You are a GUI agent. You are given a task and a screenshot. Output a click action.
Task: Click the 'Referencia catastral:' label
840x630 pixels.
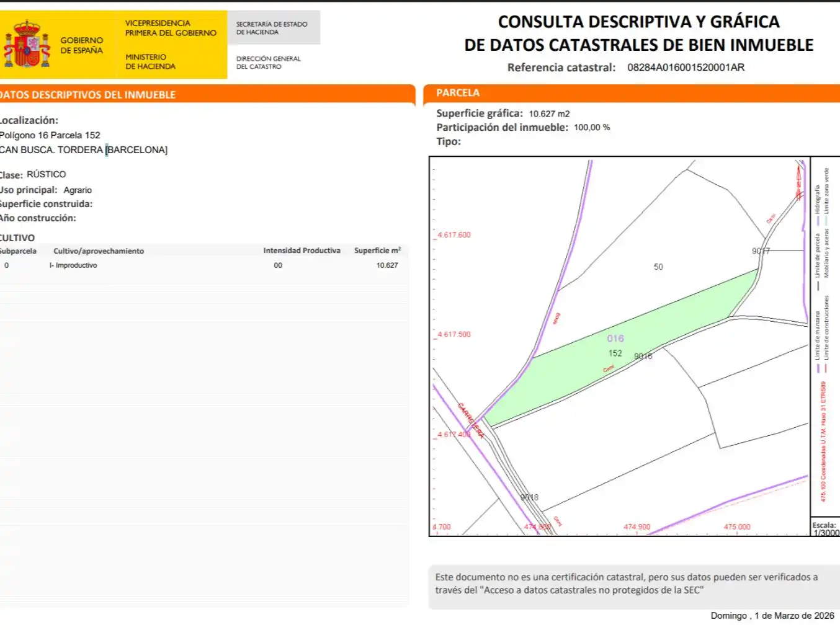[x=561, y=68]
